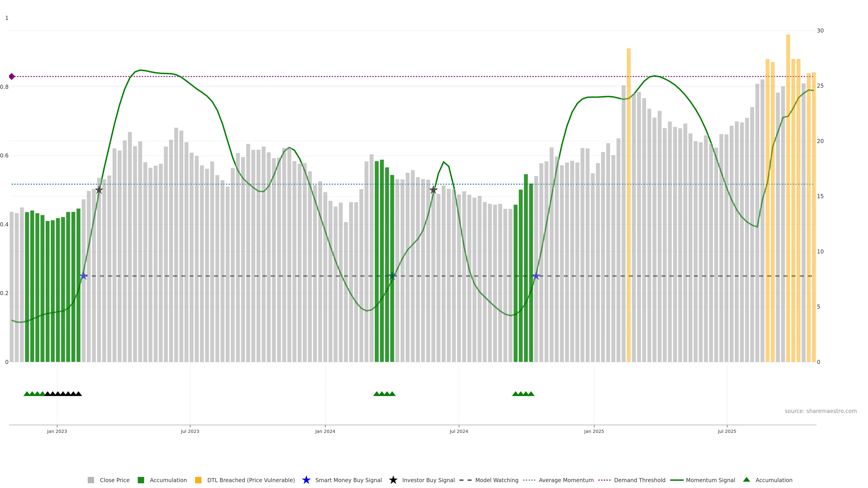Click the purple diamond Demand Threshold marker
The width and height of the screenshot is (868, 488).
point(12,76)
